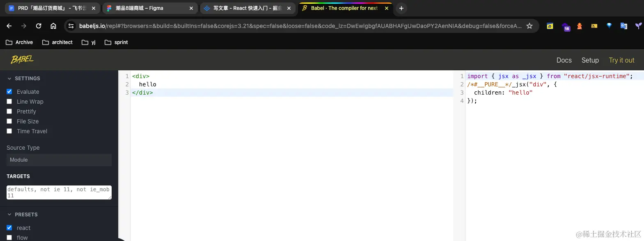Open a new browser tab
This screenshot has height=241, width=644.
coord(401,8)
